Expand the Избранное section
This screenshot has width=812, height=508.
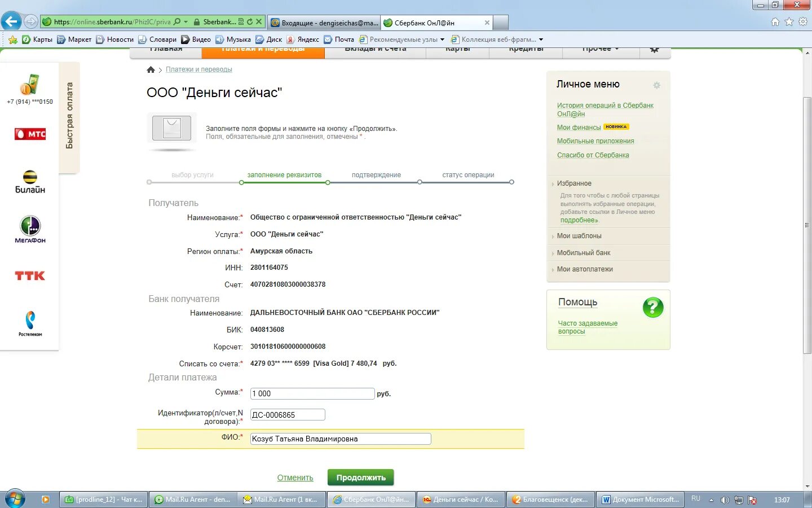[x=574, y=183]
